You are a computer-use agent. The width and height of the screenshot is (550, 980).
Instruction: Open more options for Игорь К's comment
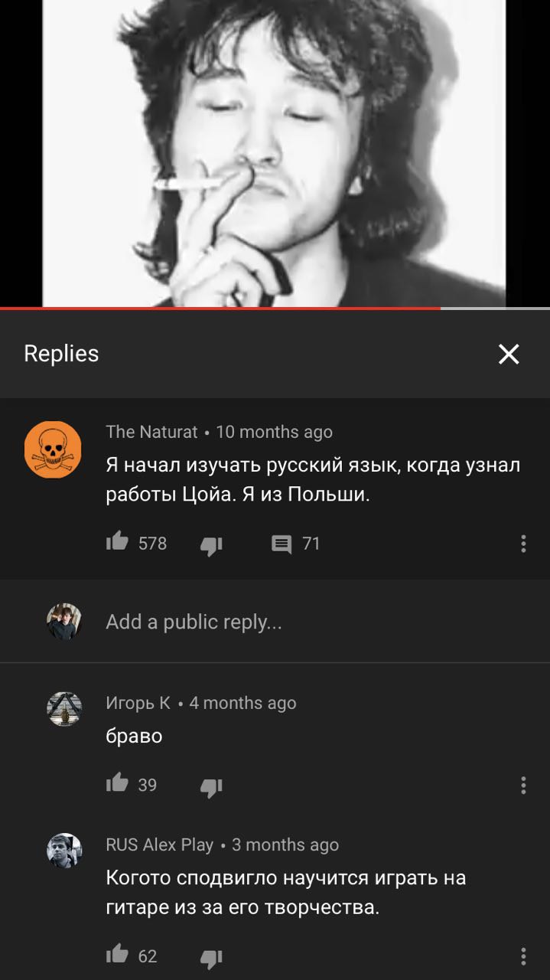click(x=523, y=785)
